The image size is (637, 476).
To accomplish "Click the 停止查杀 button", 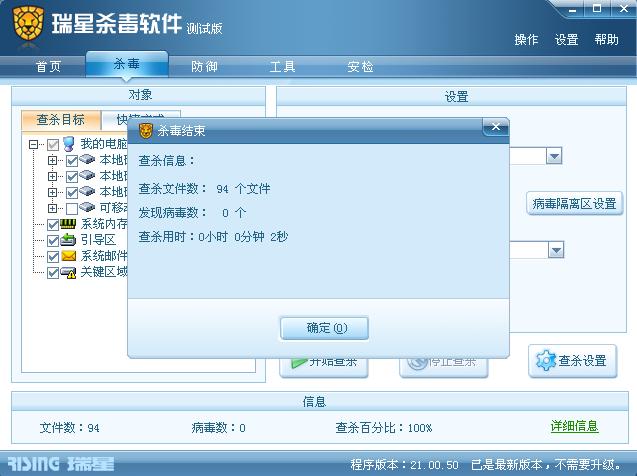I will pos(444,366).
